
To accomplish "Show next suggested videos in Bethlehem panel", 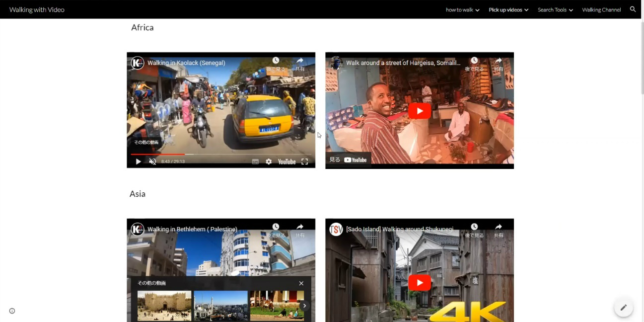I will [x=304, y=306].
